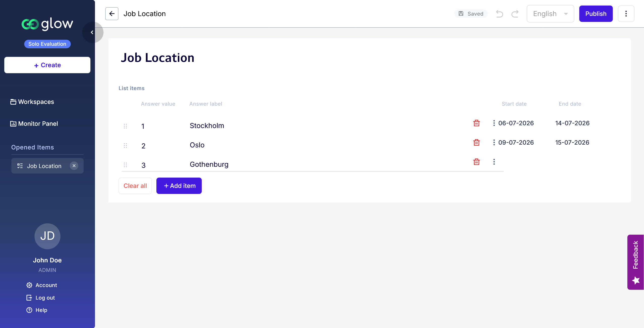The width and height of the screenshot is (644, 328).
Task: Click the JD user avatar
Action: [x=47, y=236]
